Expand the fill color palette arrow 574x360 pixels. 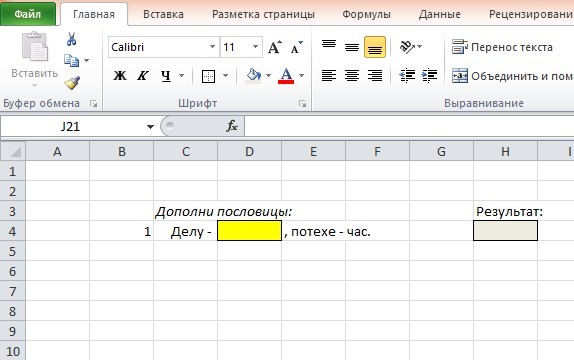coord(268,76)
